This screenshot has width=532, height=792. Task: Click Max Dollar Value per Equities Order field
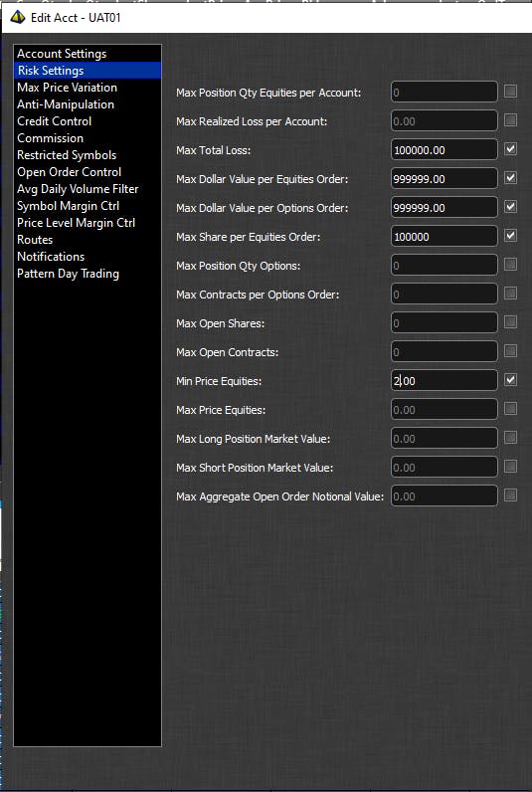(444, 178)
